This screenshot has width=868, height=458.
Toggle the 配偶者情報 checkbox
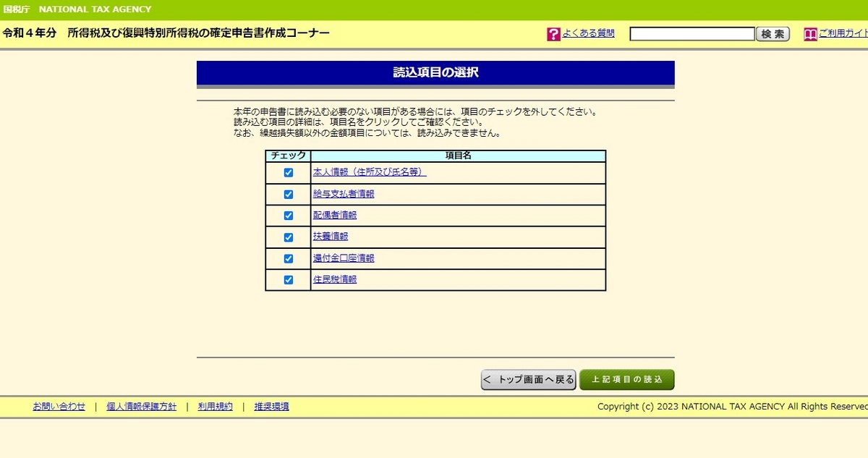(289, 216)
